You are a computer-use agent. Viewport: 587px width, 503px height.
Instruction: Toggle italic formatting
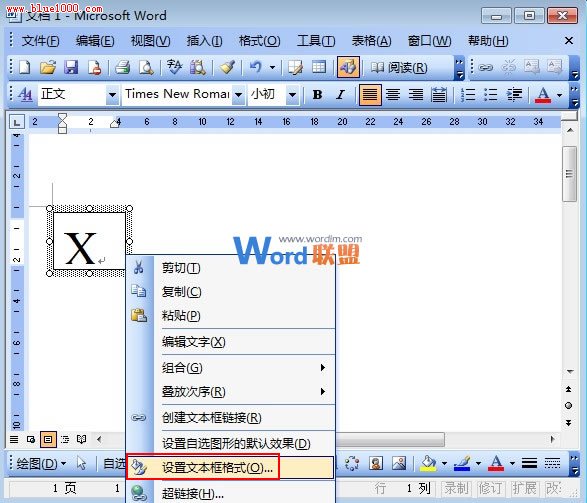click(x=340, y=94)
